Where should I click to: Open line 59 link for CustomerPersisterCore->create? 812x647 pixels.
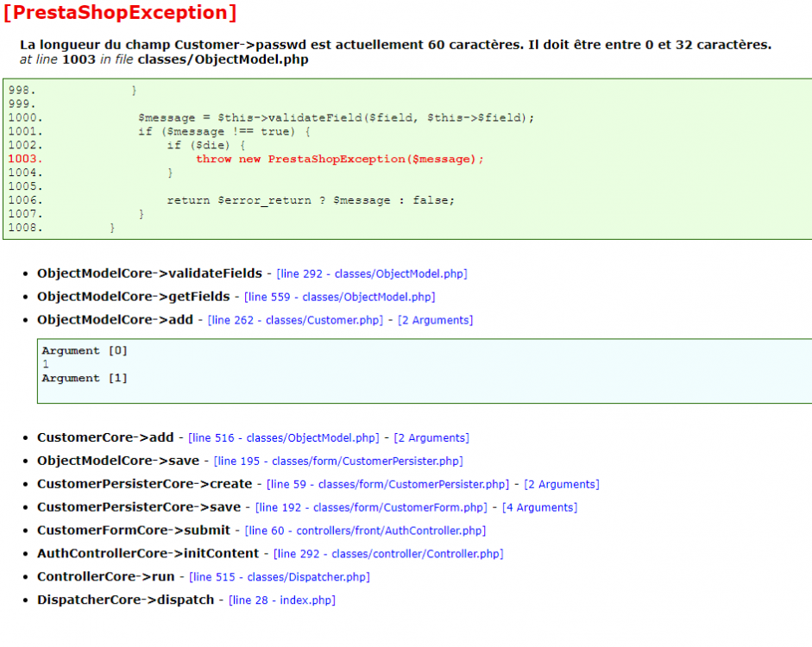click(x=387, y=484)
